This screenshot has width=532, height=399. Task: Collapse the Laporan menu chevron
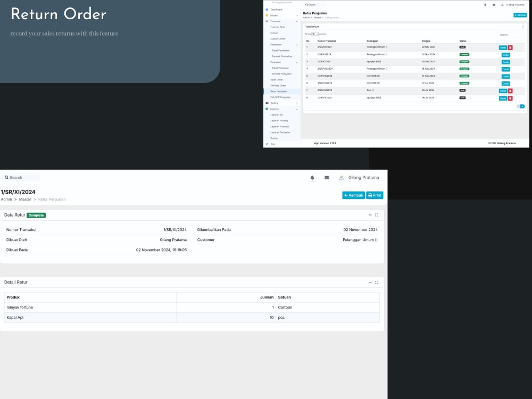[x=297, y=109]
